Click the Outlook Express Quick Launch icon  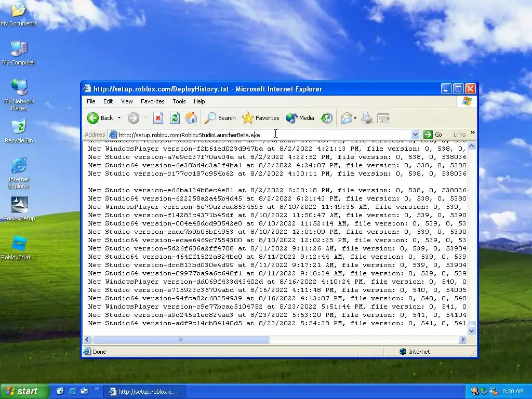(x=84, y=391)
